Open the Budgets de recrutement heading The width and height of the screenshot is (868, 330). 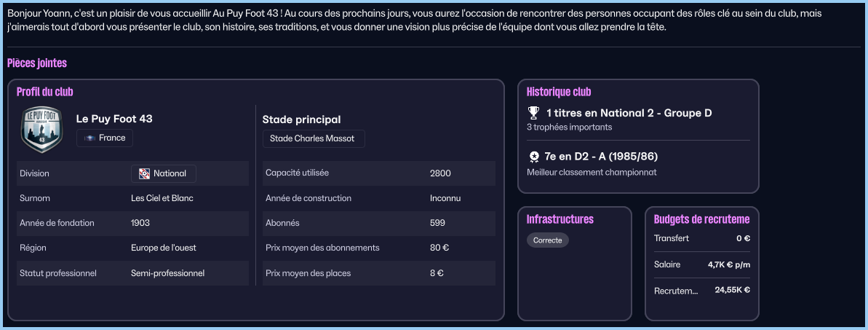pos(701,219)
